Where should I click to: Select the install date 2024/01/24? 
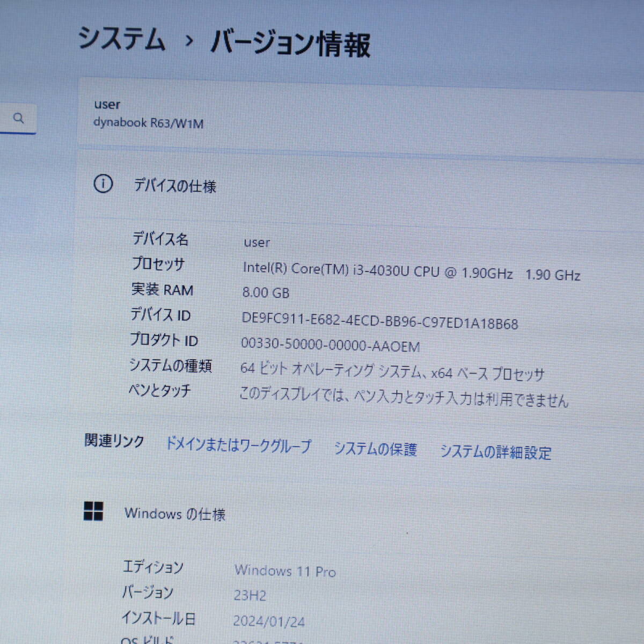point(269,621)
